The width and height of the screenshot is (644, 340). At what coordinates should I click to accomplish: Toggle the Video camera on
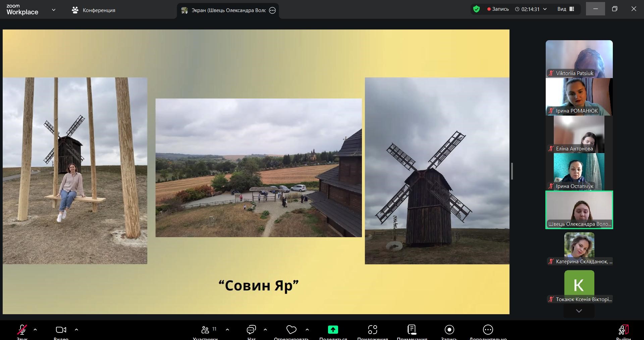click(x=61, y=330)
